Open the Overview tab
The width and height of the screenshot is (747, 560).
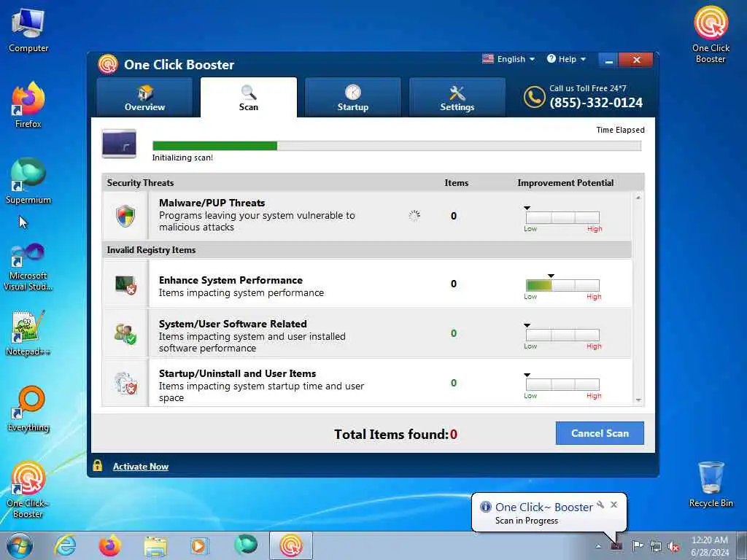[144, 98]
